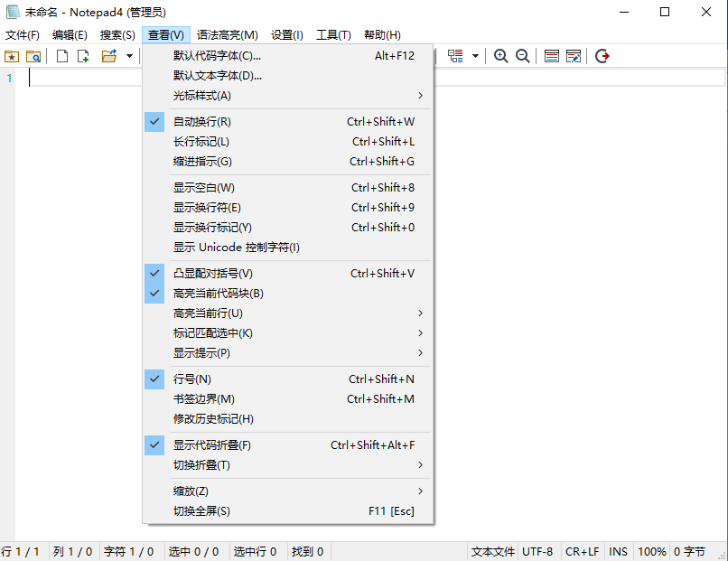Enable 显示空白(W) whitespace display
This screenshot has height=561, width=728.
click(288, 188)
